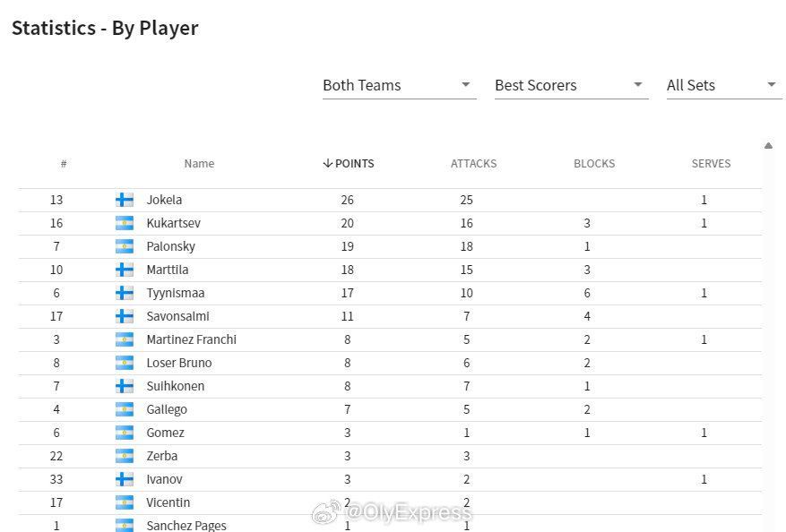Viewport: 786px width, 532px height.
Task: Click the player name Jokela
Action: (164, 200)
